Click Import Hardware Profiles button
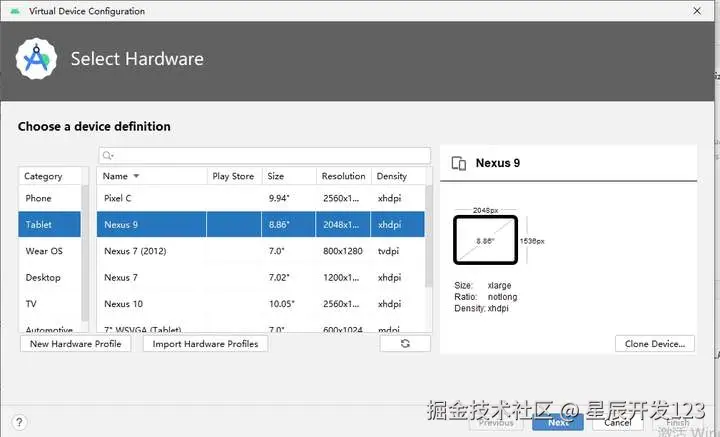720x437 pixels. click(205, 344)
